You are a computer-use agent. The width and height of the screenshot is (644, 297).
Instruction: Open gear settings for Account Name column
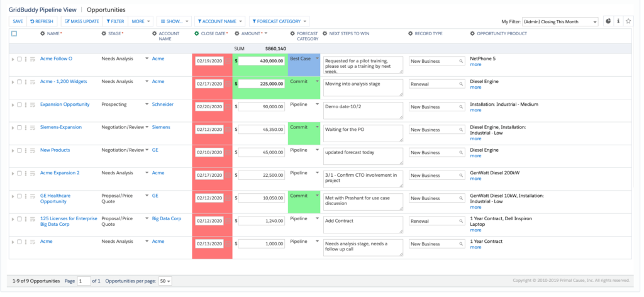[155, 34]
